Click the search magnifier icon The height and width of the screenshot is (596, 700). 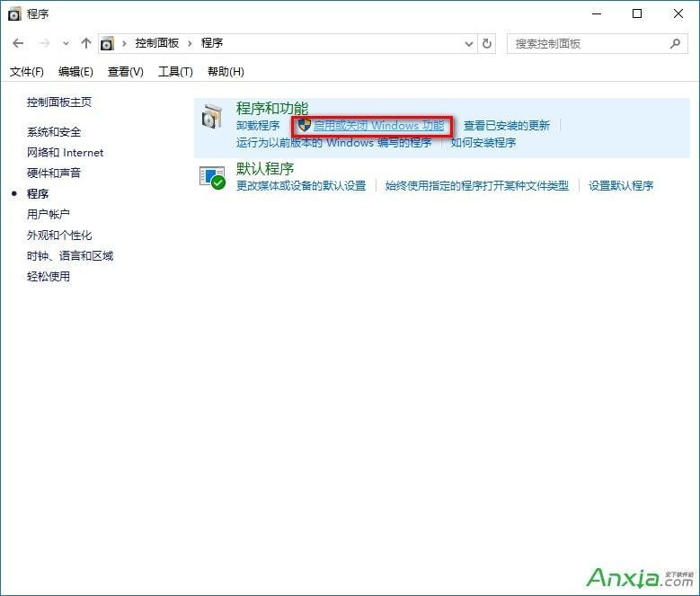[676, 44]
